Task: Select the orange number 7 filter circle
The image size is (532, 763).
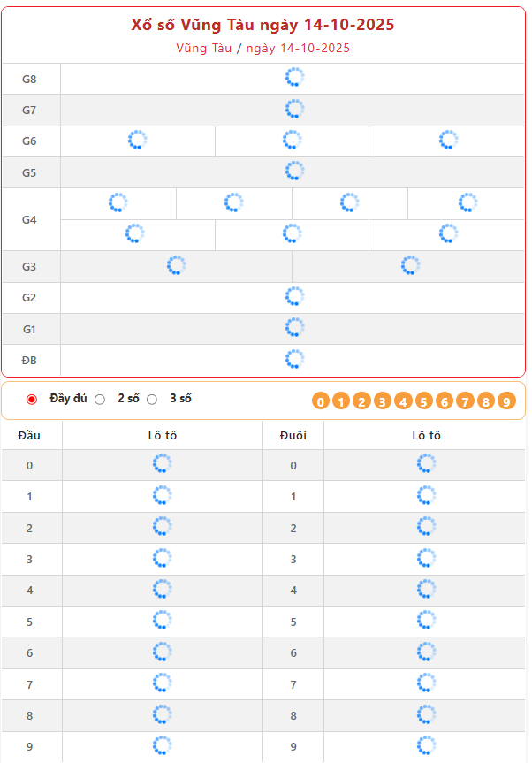Action: coord(465,401)
